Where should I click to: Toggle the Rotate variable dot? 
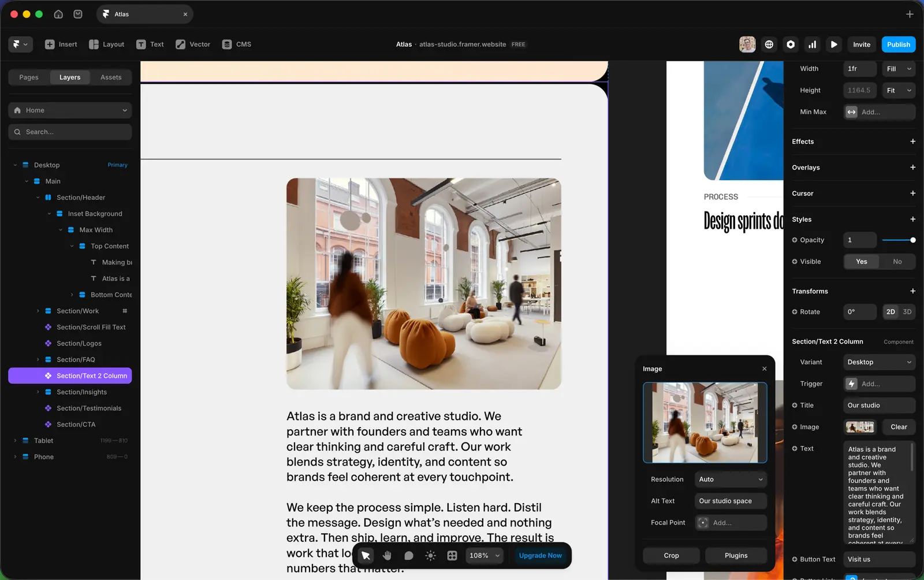pyautogui.click(x=795, y=312)
